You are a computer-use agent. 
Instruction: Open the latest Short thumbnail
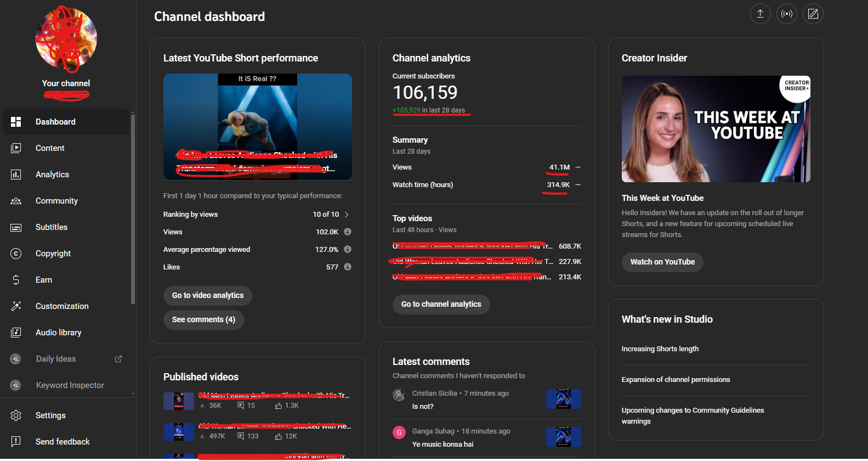pos(258,127)
